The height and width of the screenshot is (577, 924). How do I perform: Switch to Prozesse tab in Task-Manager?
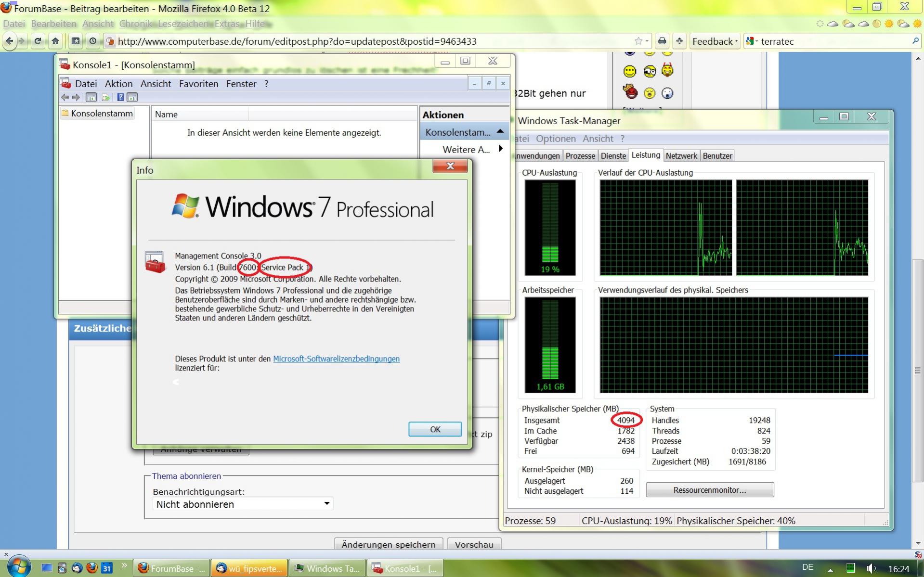point(580,155)
